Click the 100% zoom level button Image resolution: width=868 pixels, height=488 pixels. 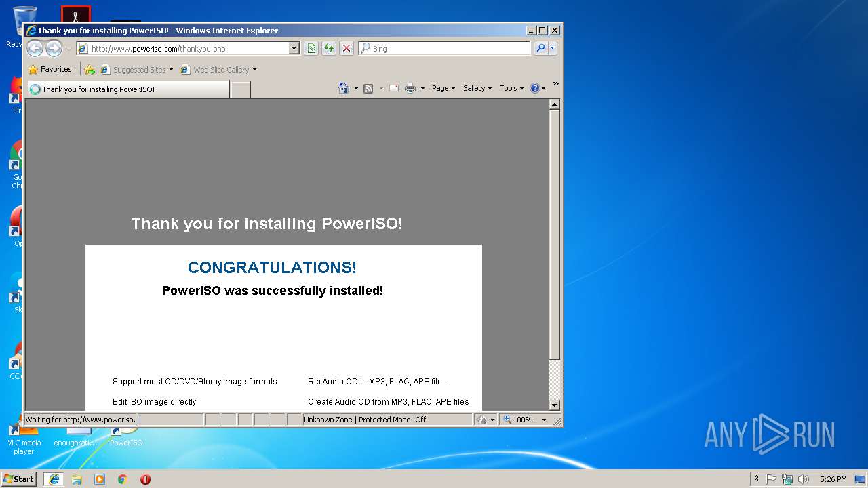(x=518, y=420)
